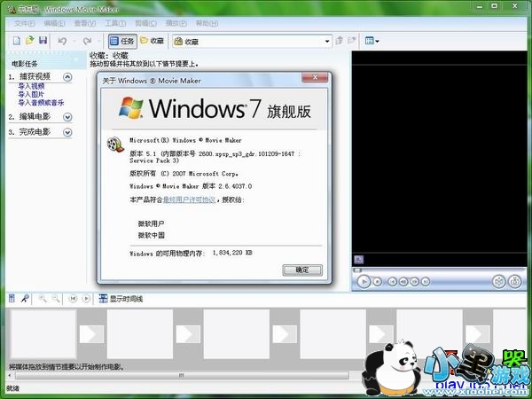Expand the 编辑电影 section
Image resolution: width=532 pixels, height=399 pixels.
point(67,117)
